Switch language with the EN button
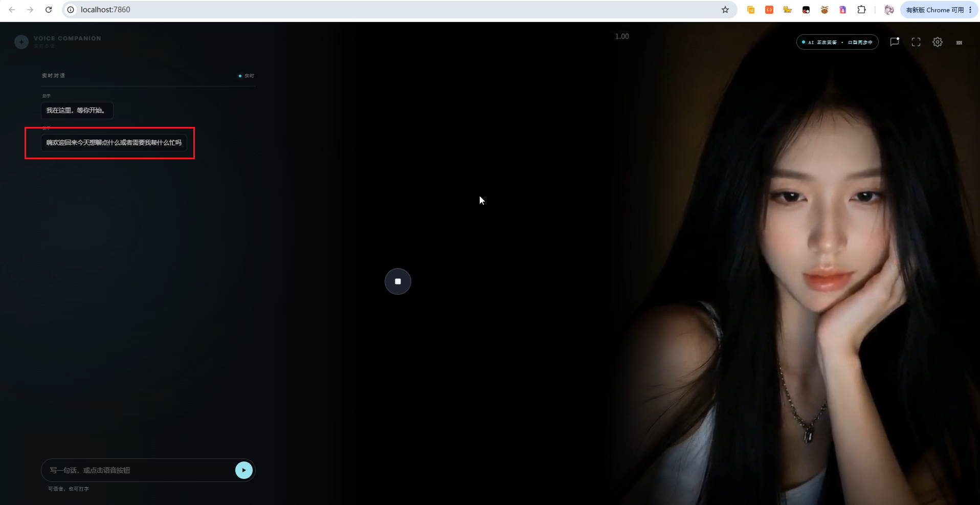The width and height of the screenshot is (980, 505). (959, 42)
